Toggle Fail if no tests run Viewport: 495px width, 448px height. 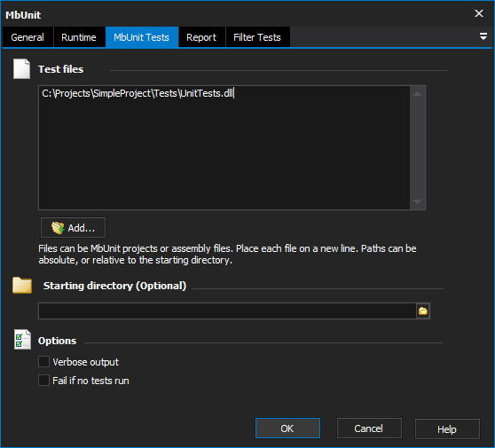[43, 381]
